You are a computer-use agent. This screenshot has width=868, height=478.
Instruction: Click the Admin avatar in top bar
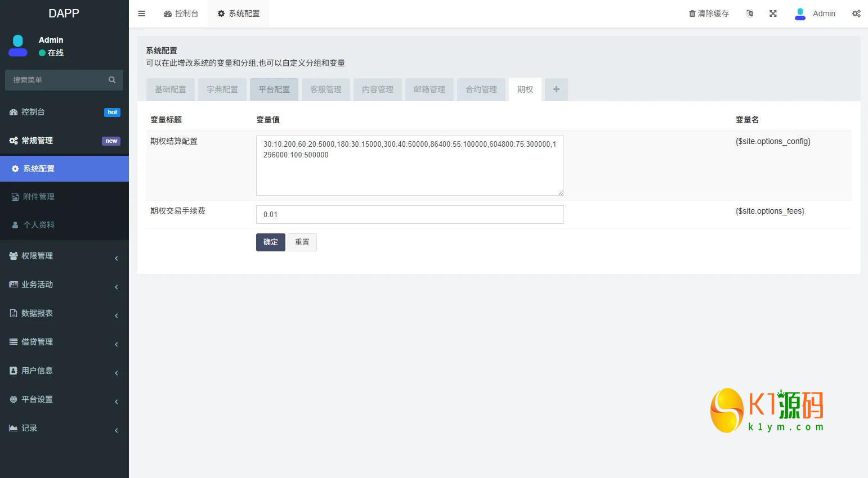[x=800, y=14]
